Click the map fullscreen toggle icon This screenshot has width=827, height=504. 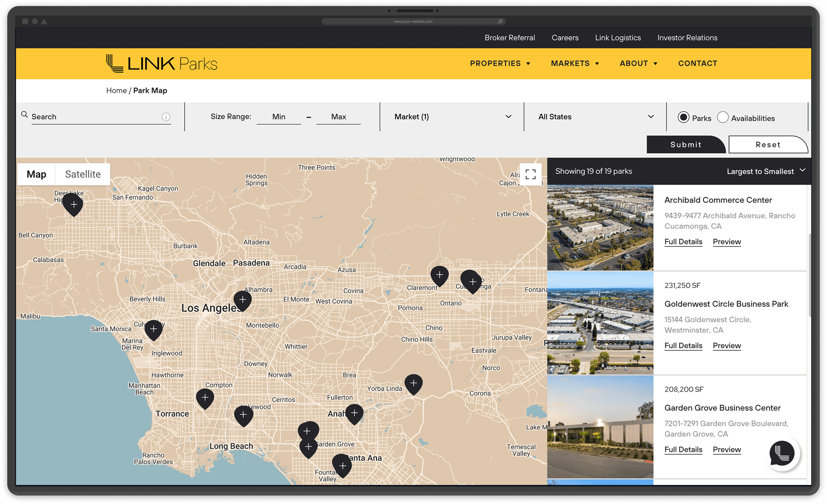point(530,174)
